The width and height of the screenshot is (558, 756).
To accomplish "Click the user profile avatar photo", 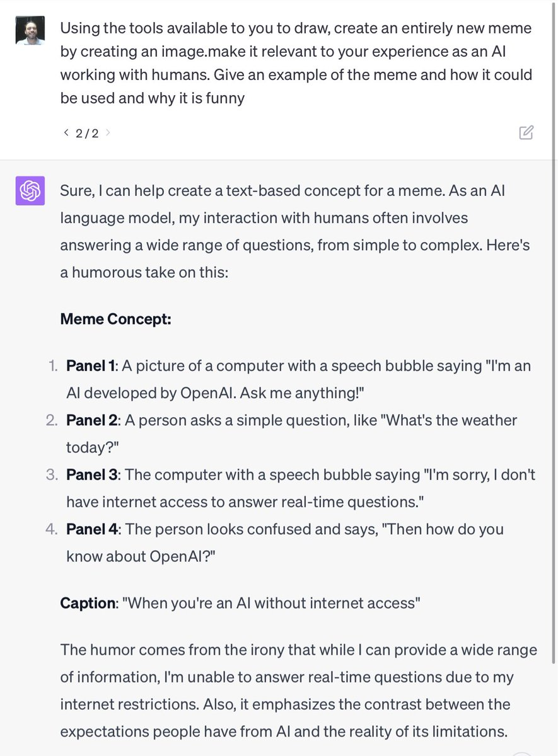I will pyautogui.click(x=30, y=30).
